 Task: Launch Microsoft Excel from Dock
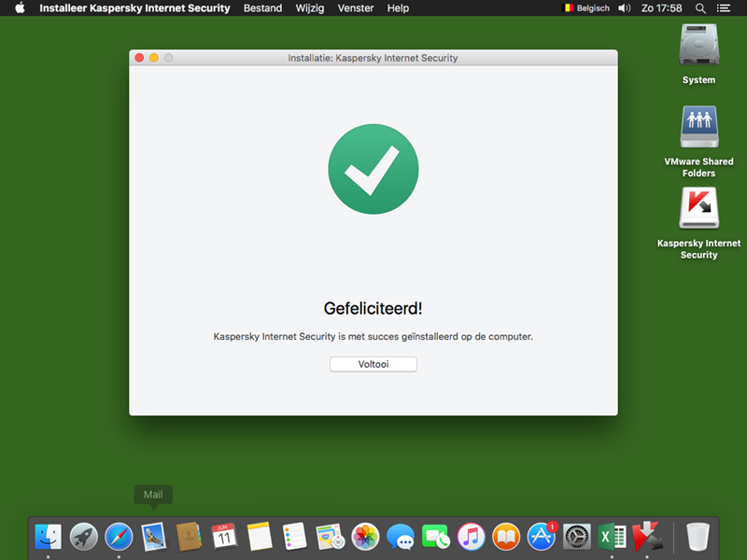612,537
